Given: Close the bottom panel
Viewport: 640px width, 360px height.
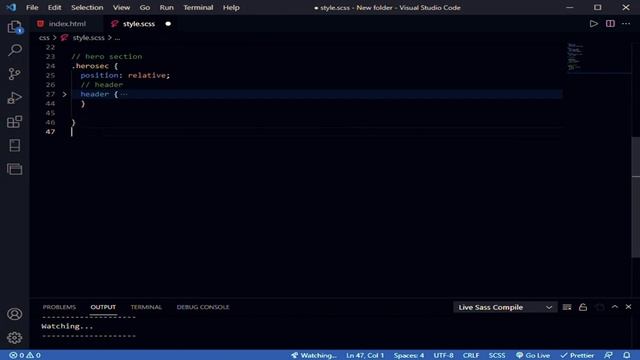Looking at the screenshot, I should click(628, 307).
